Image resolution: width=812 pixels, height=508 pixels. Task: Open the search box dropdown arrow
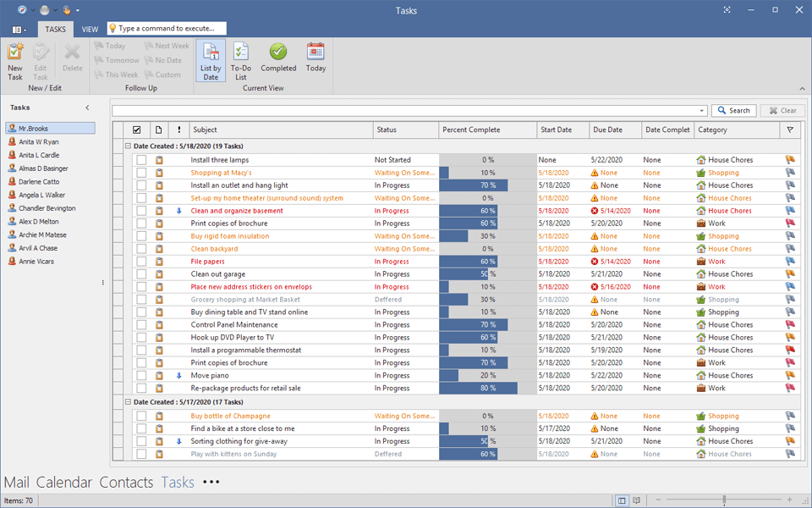pyautogui.click(x=702, y=111)
